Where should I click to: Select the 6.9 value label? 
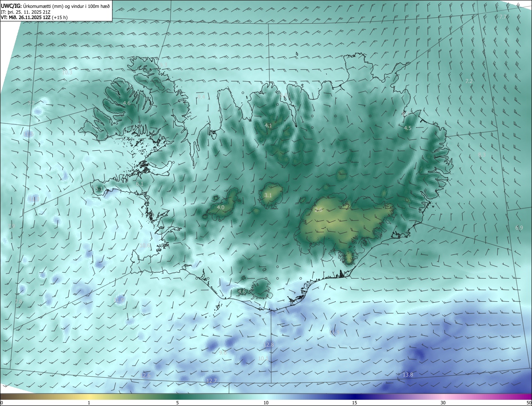[519, 227]
